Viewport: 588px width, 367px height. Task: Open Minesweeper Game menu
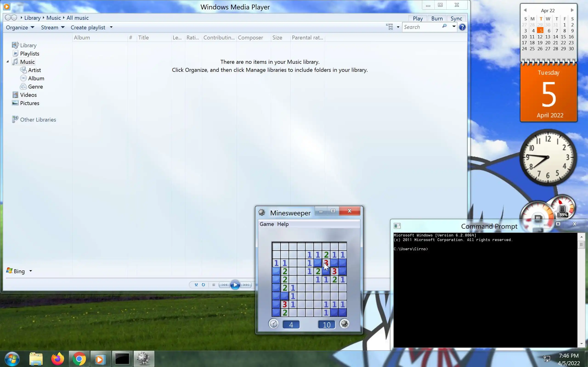point(266,224)
